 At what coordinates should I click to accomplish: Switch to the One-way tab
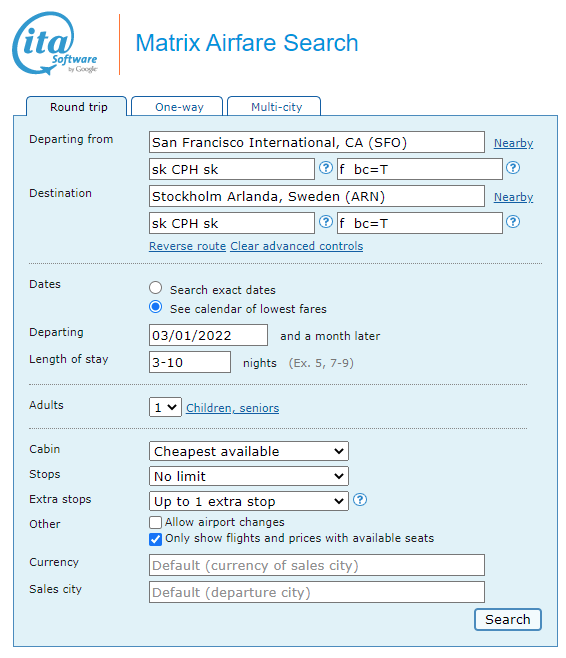tap(177, 107)
